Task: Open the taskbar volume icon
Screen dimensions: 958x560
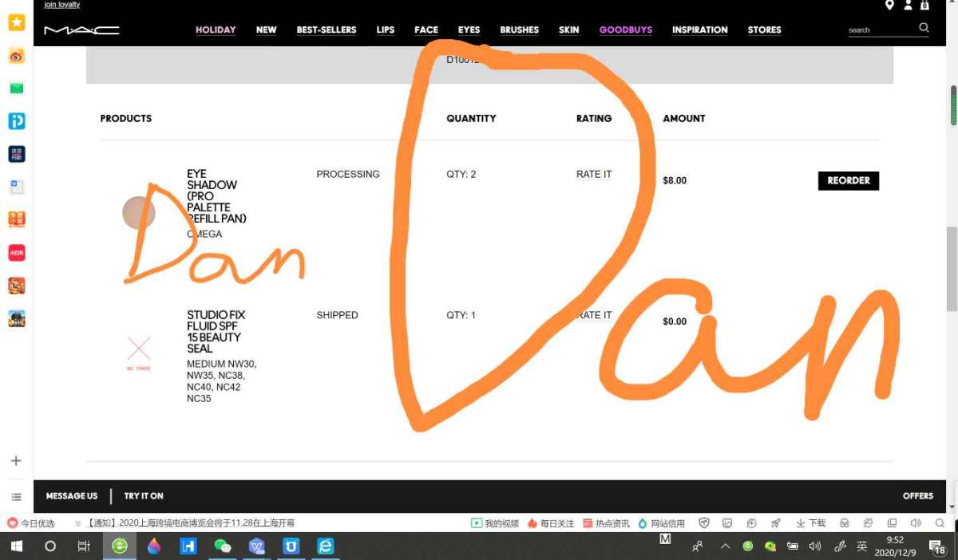Action: pos(814,546)
